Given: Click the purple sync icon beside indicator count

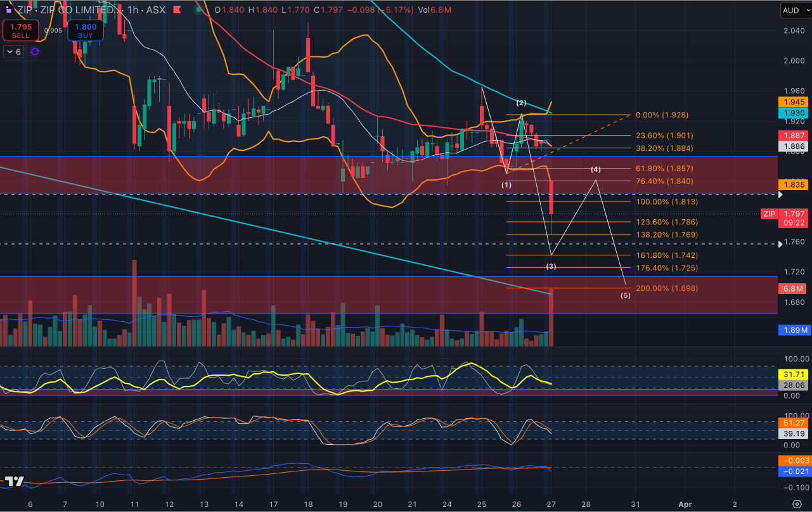Looking at the screenshot, I should (35, 52).
